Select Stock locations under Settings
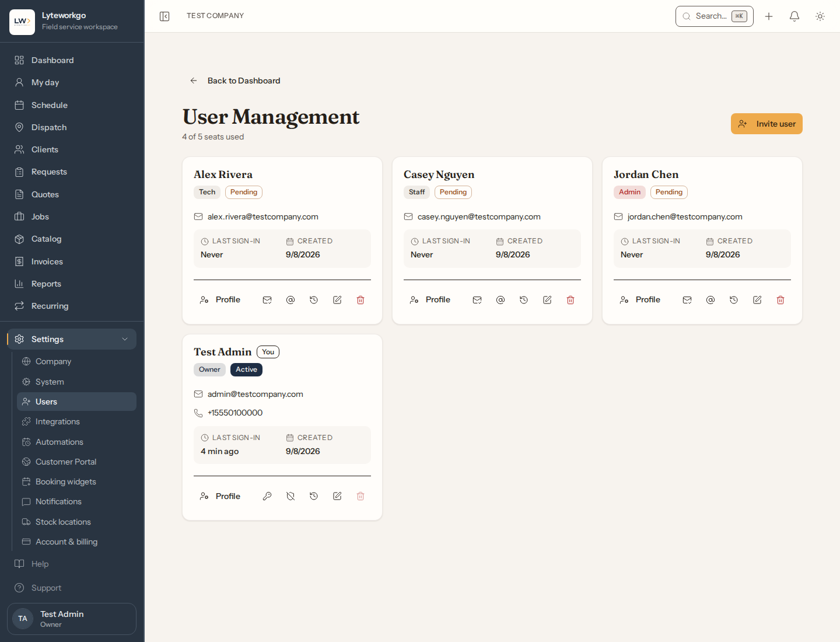Image resolution: width=840 pixels, height=642 pixels. [x=76, y=522]
